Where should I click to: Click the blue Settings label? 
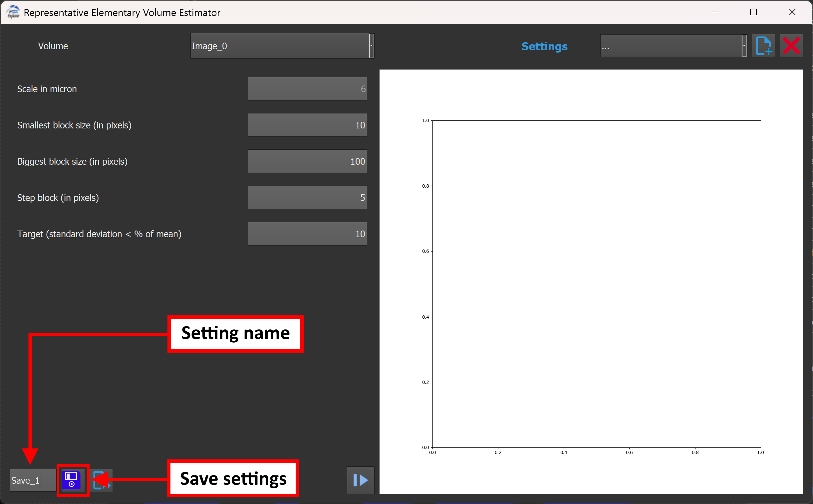click(x=544, y=46)
